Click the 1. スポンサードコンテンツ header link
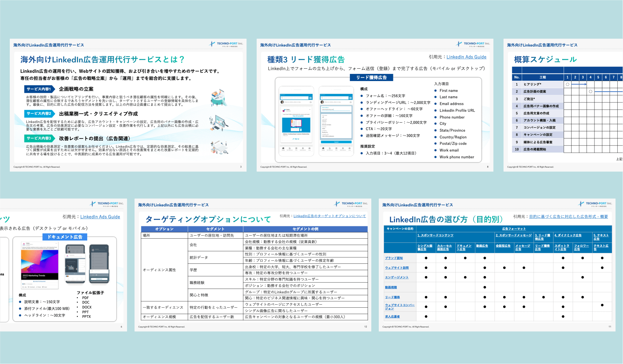623x364 pixels. click(435, 235)
